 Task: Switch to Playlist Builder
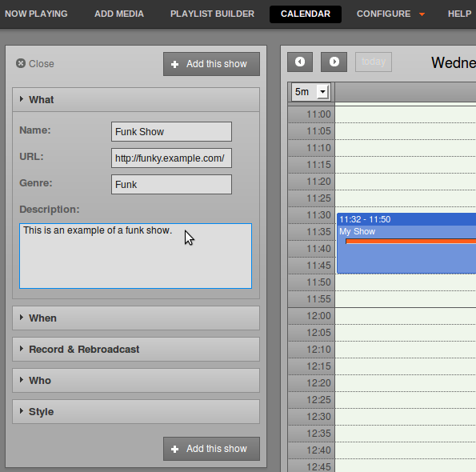click(212, 14)
